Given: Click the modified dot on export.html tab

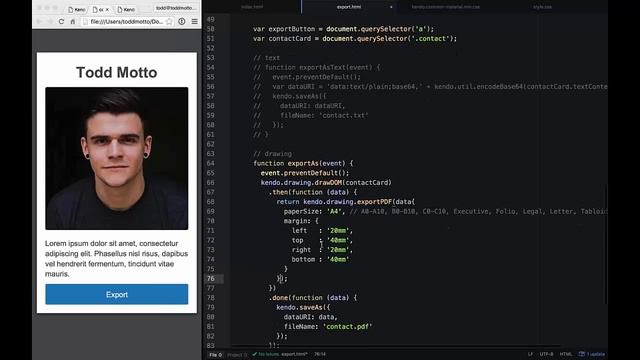Looking at the screenshot, I should [x=391, y=7].
